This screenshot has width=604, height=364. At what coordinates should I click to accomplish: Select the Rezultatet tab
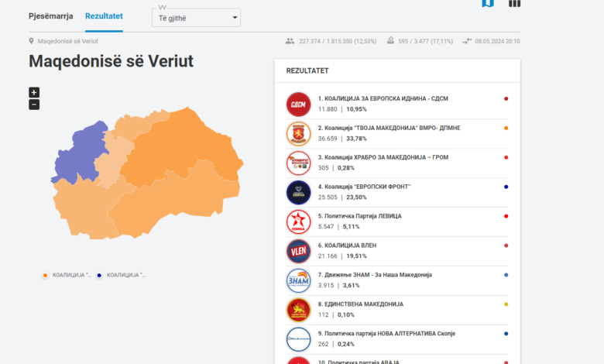104,15
